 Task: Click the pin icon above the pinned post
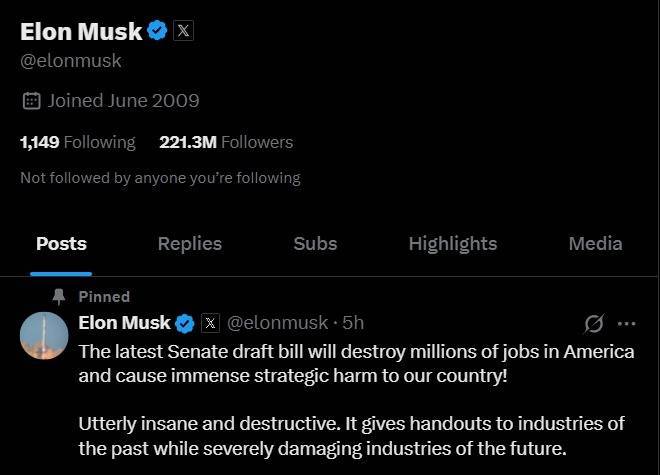point(59,296)
